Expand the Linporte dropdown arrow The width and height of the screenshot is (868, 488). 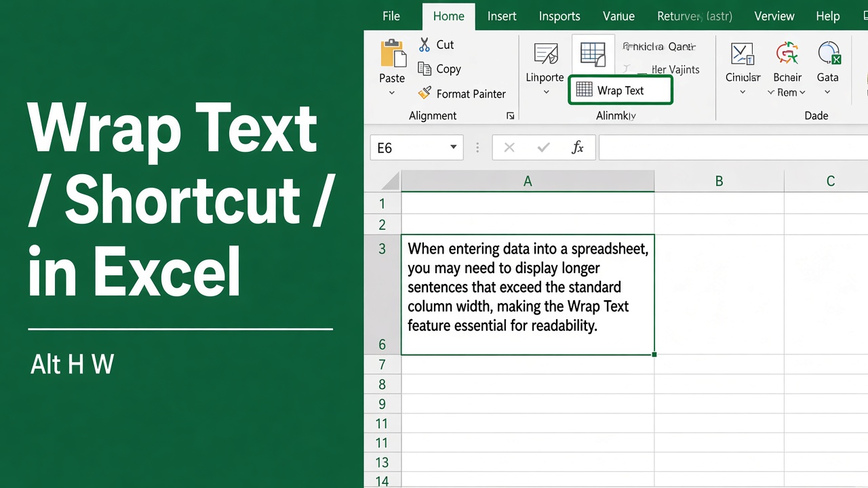point(546,92)
